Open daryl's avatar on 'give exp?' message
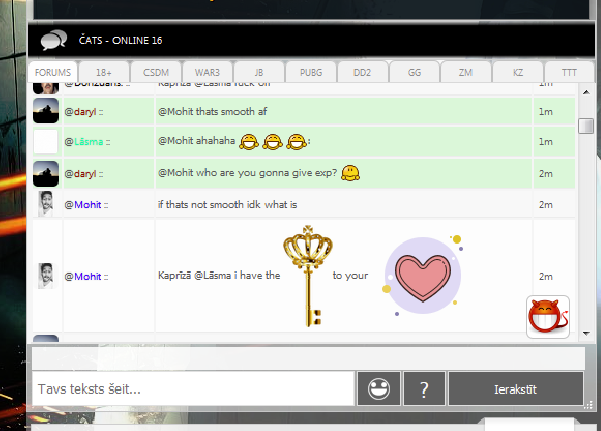This screenshot has width=601, height=431. pos(46,174)
